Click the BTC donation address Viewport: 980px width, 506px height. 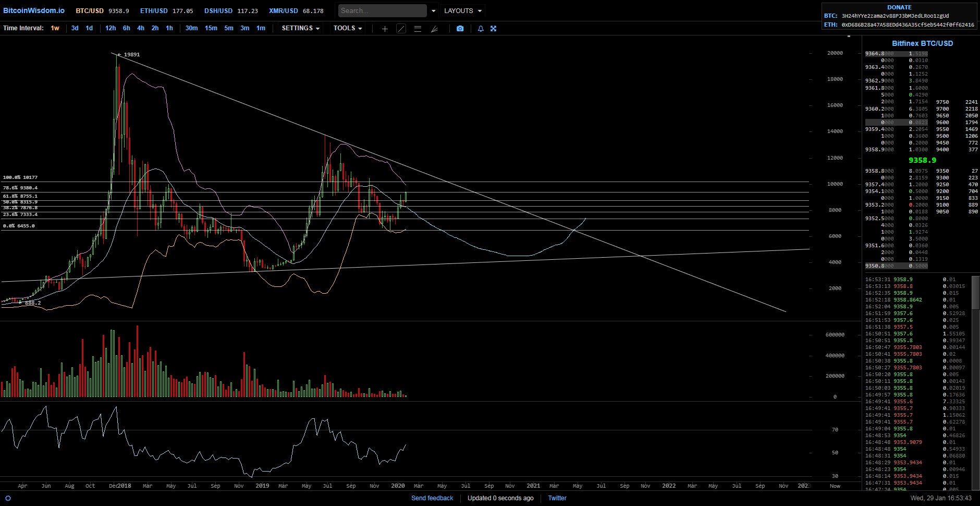point(895,16)
